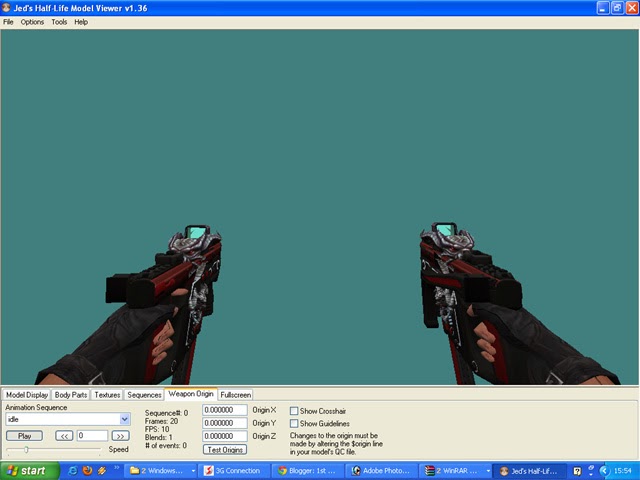Open the Options menu
Image resolution: width=640 pixels, height=480 pixels.
click(x=32, y=22)
